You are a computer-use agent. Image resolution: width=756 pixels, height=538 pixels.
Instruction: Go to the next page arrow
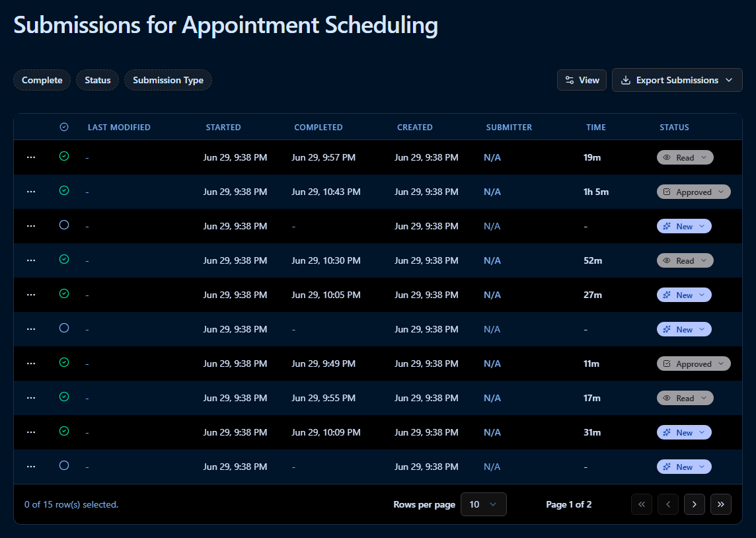(695, 504)
